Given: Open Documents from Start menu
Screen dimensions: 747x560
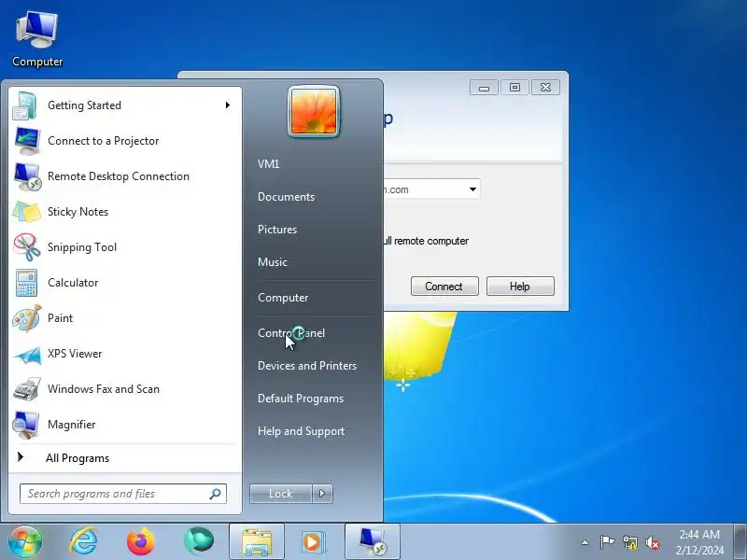Looking at the screenshot, I should (x=287, y=197).
